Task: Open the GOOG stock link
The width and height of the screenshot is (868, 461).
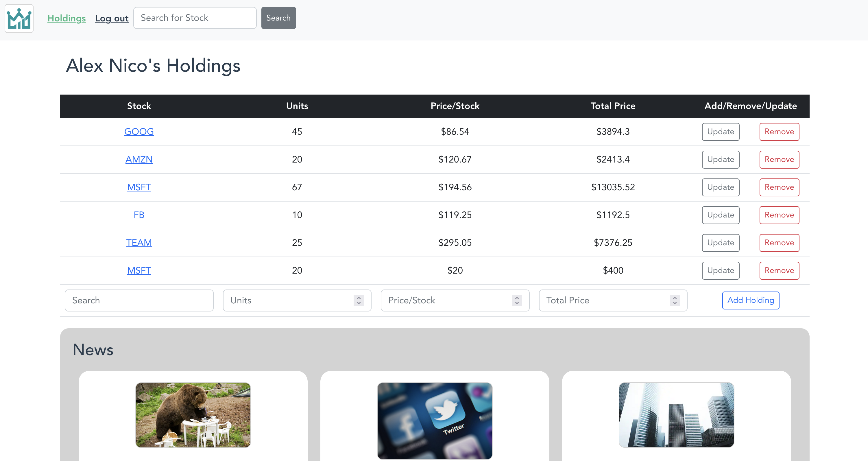Action: pos(139,131)
